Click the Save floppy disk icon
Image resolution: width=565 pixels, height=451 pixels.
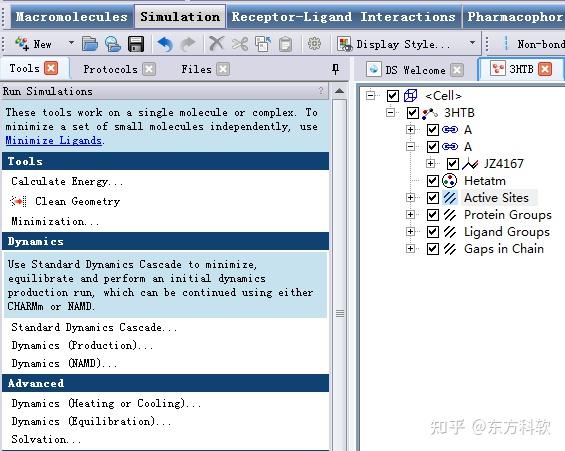pyautogui.click(x=136, y=44)
